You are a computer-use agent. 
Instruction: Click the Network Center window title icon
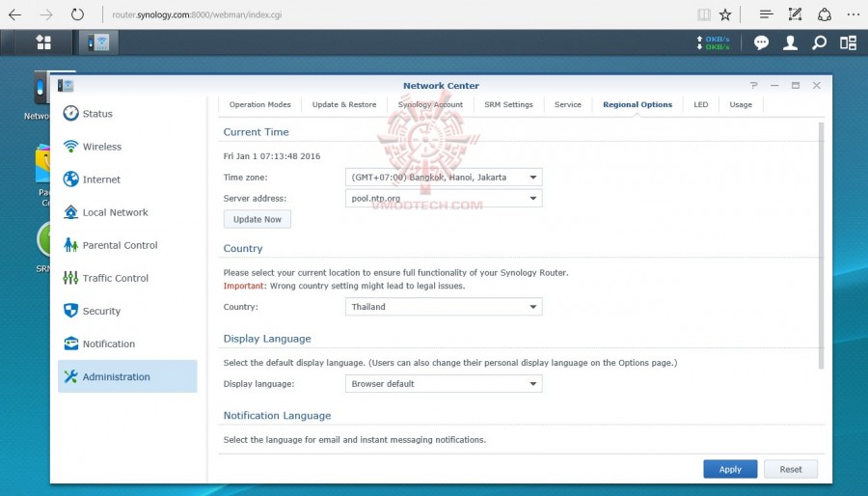66,85
